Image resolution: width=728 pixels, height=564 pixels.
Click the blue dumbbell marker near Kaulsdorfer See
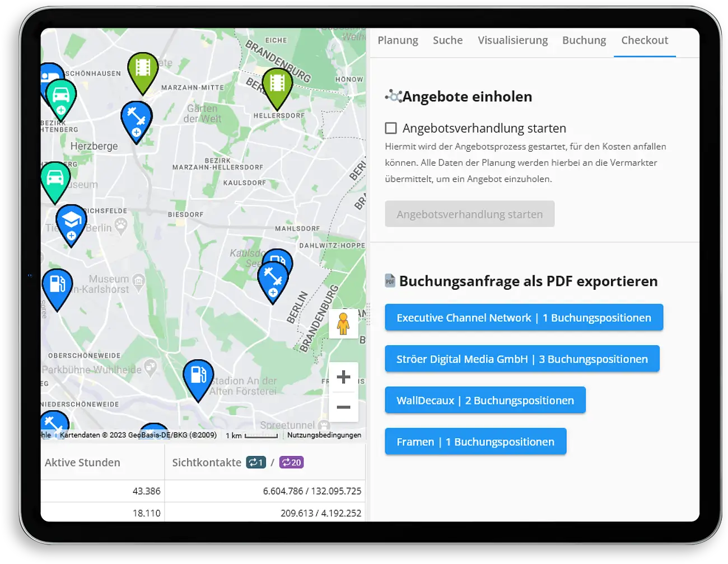pyautogui.click(x=273, y=280)
